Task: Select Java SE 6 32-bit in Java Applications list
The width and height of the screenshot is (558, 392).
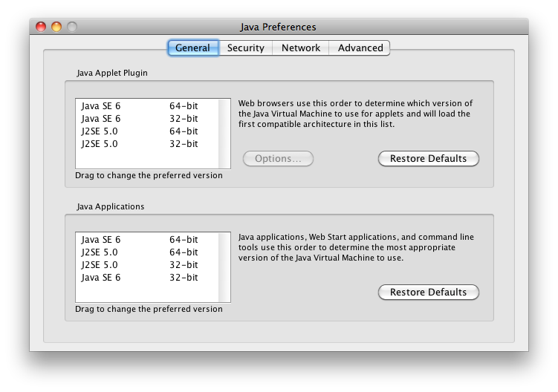Action: [147, 278]
